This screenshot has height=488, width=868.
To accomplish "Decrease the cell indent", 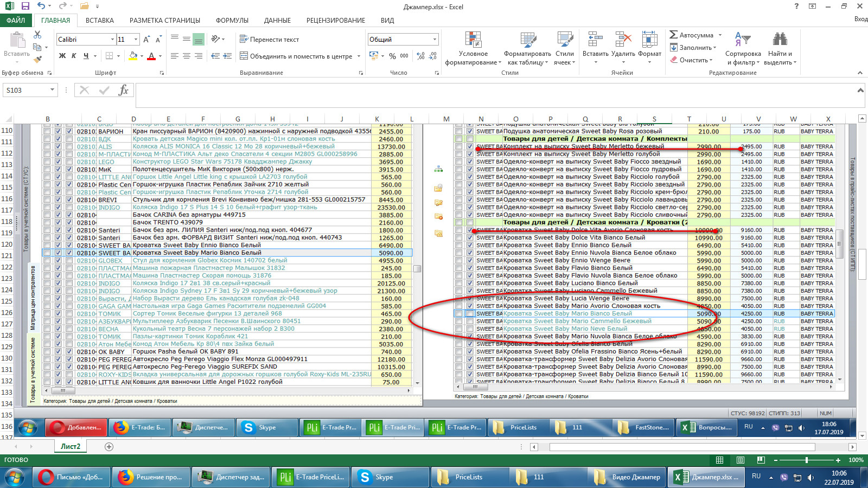I will pos(215,56).
